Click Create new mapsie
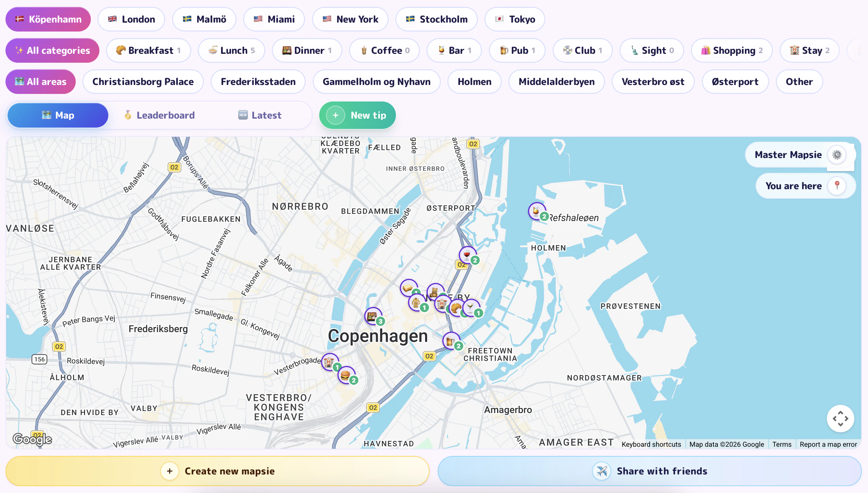The image size is (868, 493). 217,471
